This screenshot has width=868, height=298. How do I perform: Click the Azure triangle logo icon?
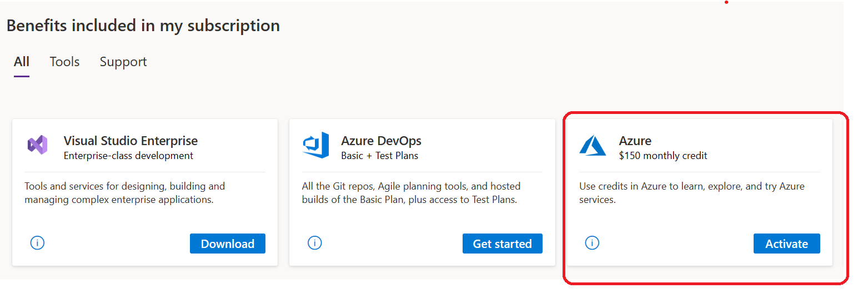(x=593, y=146)
